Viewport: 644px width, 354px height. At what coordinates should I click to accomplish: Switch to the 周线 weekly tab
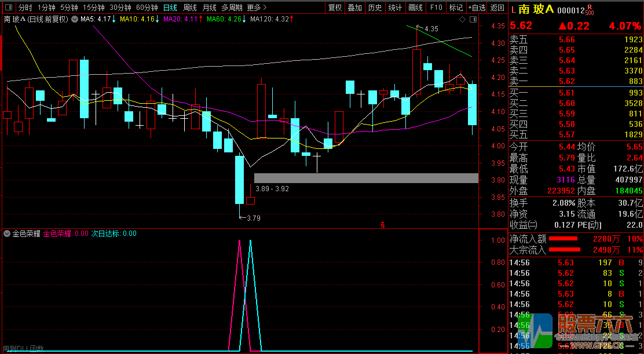[x=189, y=8]
